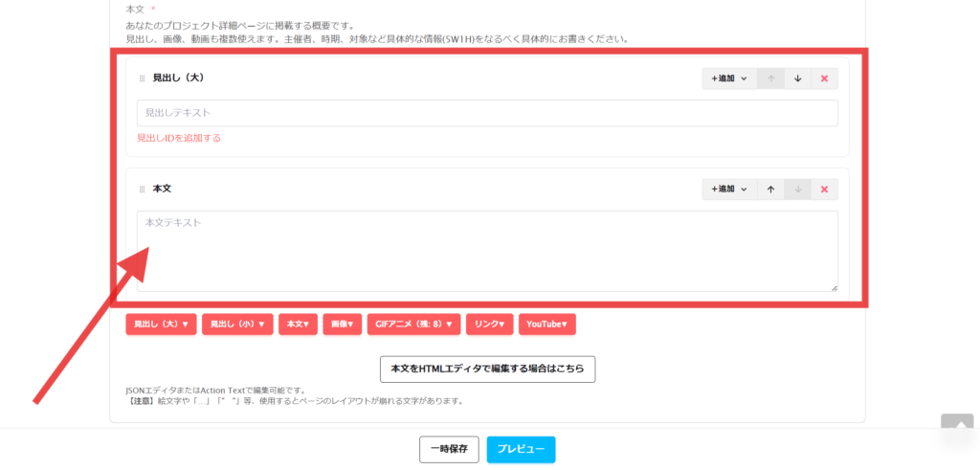Image resolution: width=980 pixels, height=470 pixels.
Task: Grab the drag handle beside 見出し（大）
Action: (143, 78)
